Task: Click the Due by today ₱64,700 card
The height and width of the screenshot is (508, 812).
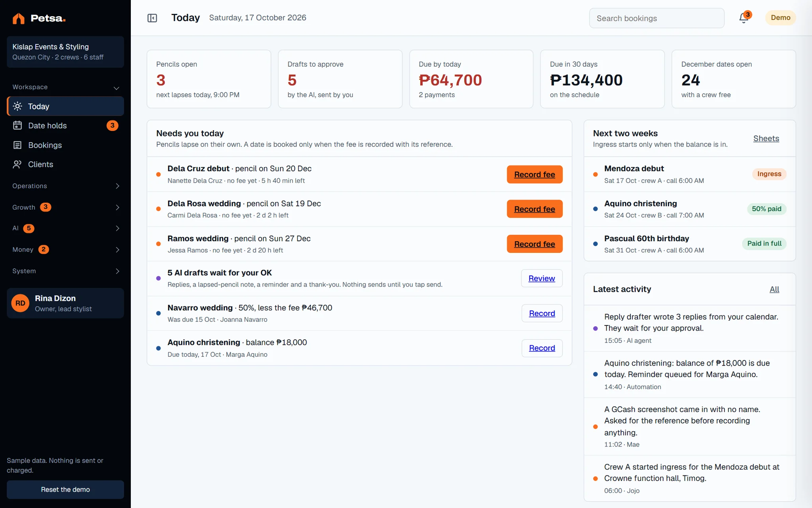Action: 471,79
